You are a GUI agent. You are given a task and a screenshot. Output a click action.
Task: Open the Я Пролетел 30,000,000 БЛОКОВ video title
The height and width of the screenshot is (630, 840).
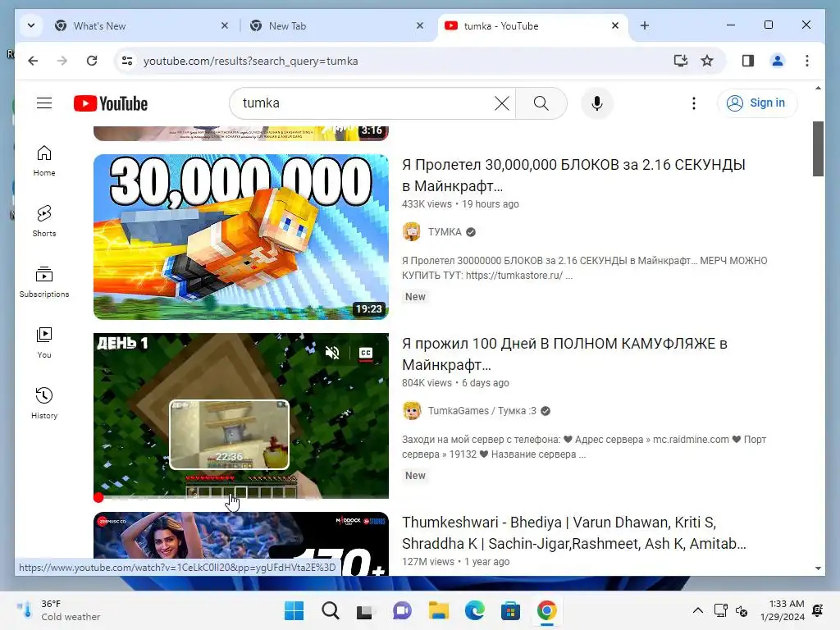(573, 176)
